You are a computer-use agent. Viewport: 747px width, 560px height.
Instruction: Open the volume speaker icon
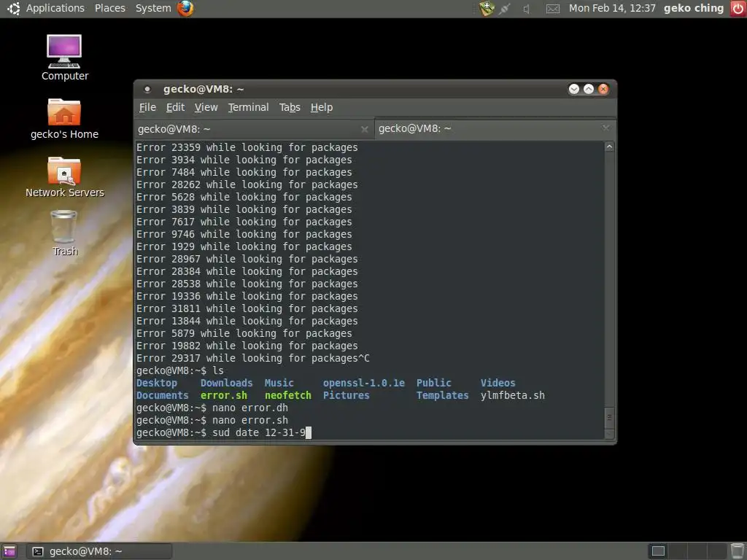click(x=527, y=9)
